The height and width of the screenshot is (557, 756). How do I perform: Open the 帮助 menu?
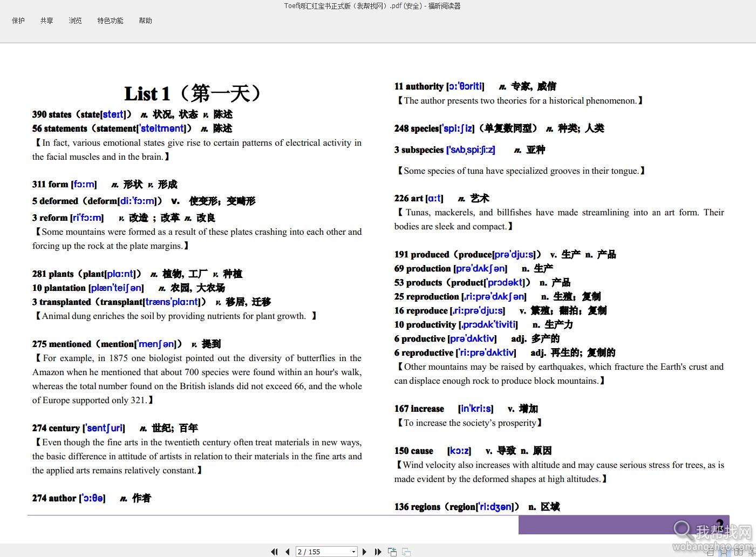click(145, 21)
